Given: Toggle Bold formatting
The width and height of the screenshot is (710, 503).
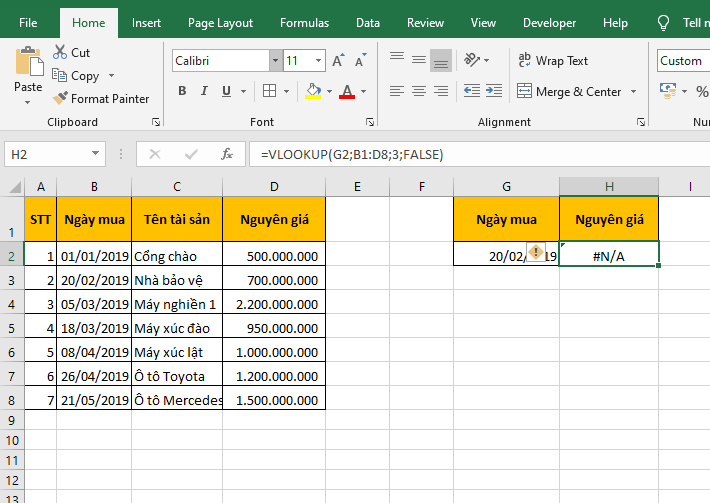Looking at the screenshot, I should [182, 92].
